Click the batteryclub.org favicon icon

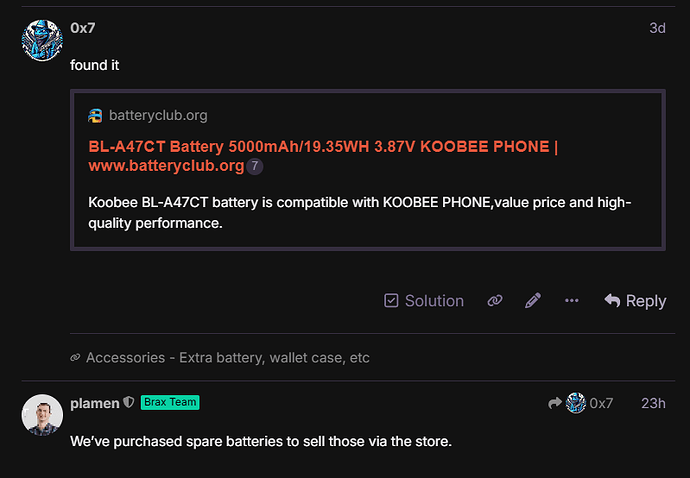(x=95, y=116)
